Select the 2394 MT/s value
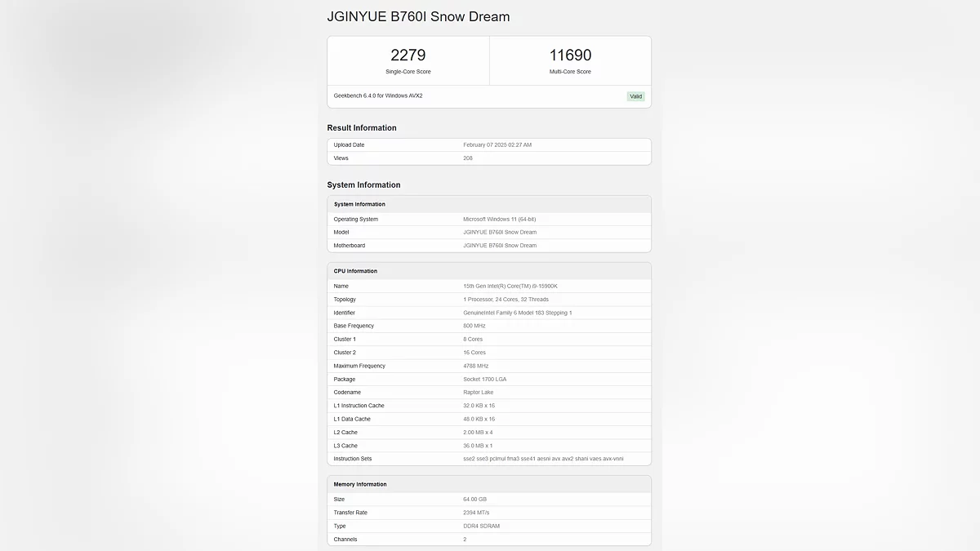The width and height of the screenshot is (980, 551). pyautogui.click(x=476, y=513)
